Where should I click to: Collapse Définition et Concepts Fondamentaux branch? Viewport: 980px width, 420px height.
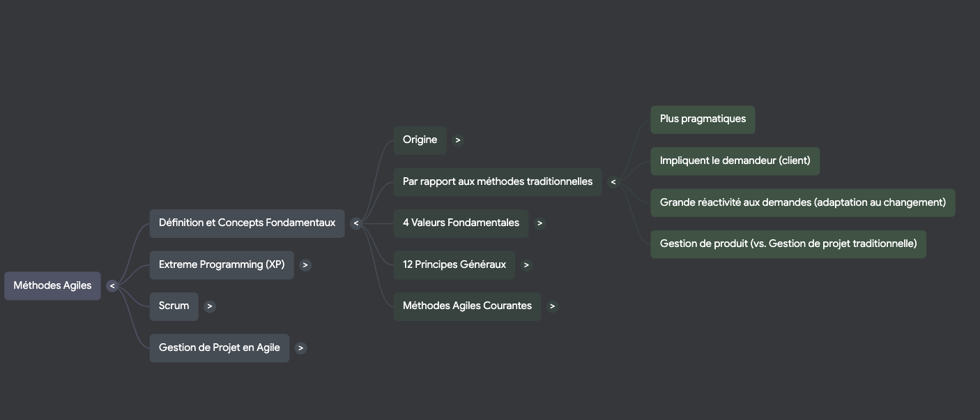(x=355, y=223)
